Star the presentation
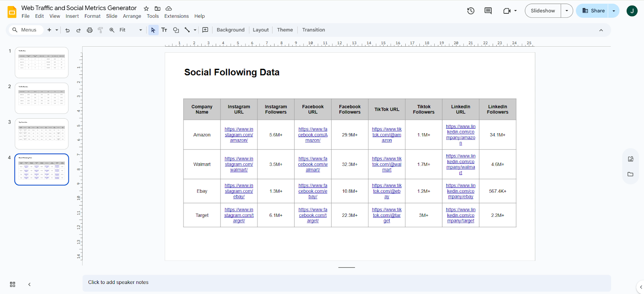 [x=147, y=8]
